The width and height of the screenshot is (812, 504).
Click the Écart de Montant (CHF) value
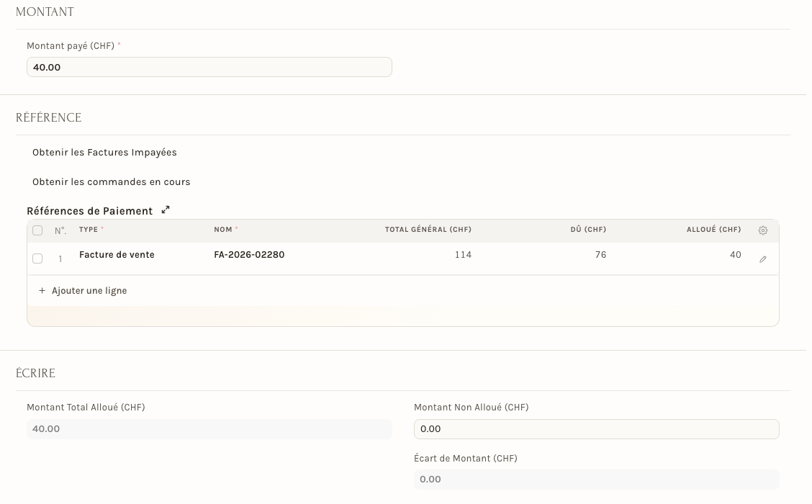tap(597, 480)
